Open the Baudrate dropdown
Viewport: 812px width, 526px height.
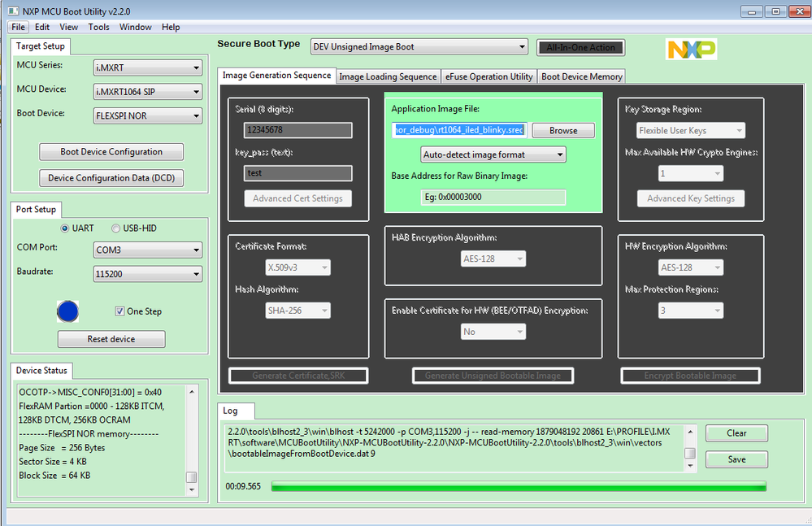(148, 274)
